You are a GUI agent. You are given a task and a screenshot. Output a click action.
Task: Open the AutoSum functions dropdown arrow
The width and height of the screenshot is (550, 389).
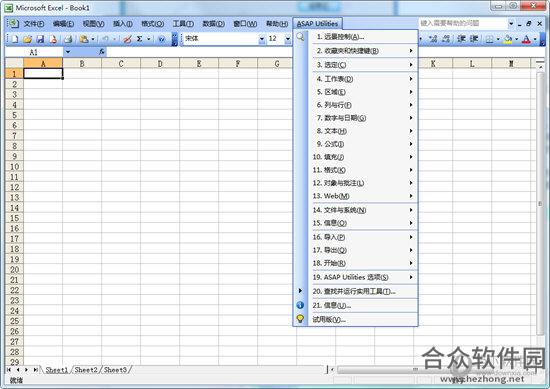point(149,39)
